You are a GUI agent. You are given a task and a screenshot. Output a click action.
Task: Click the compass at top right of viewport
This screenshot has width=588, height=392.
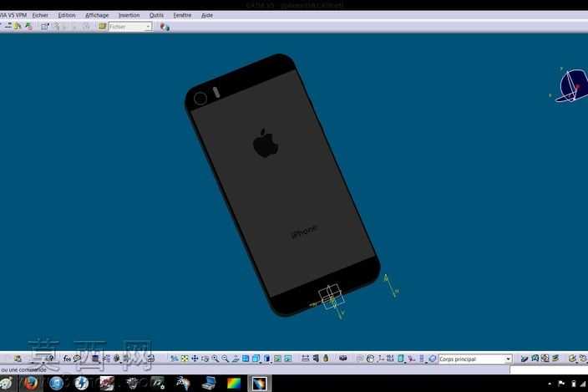click(571, 85)
